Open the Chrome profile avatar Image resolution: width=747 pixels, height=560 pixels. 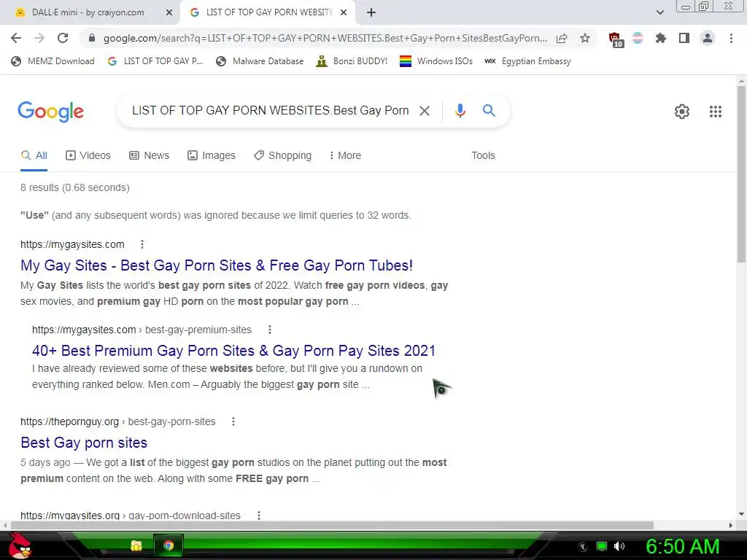pos(708,38)
